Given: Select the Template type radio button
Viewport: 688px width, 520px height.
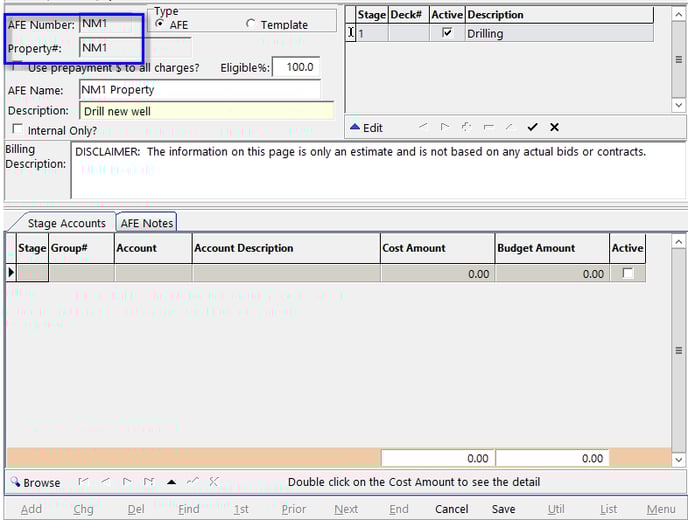Looking at the screenshot, I should click(251, 24).
